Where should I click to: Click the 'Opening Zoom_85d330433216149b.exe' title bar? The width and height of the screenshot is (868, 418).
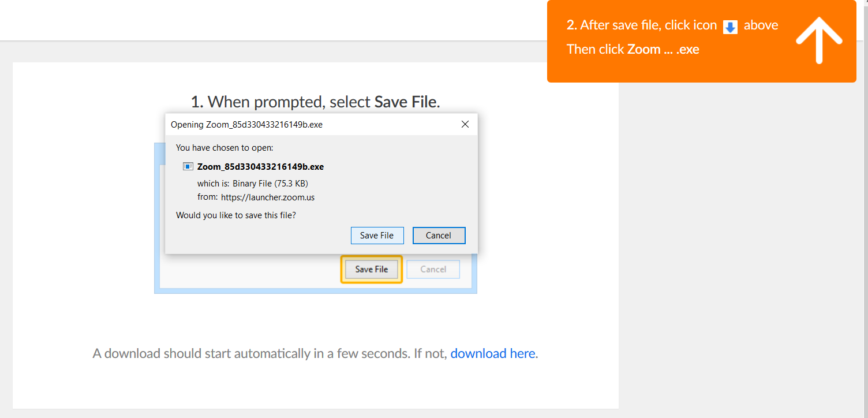312,124
